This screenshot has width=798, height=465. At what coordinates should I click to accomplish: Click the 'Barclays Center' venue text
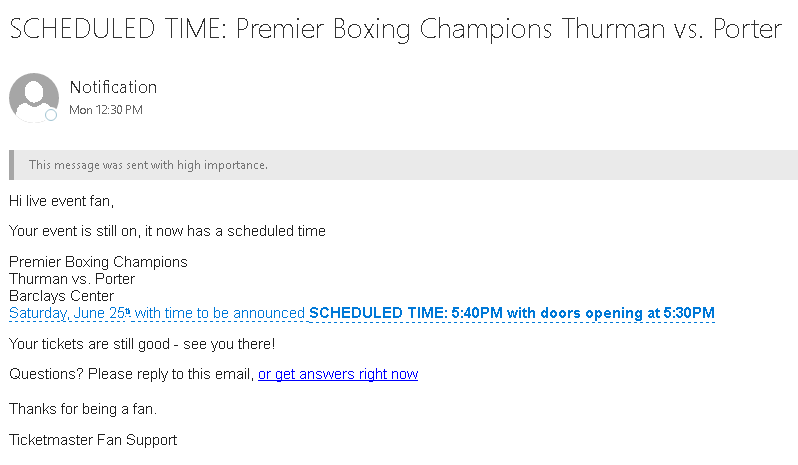pos(61,296)
